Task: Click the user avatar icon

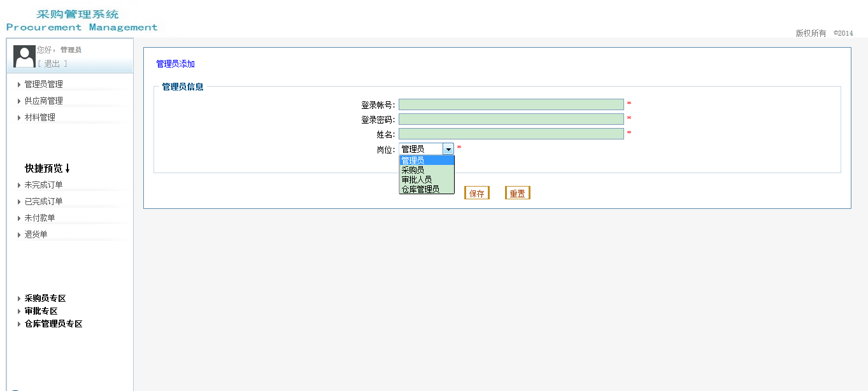Action: coord(24,56)
